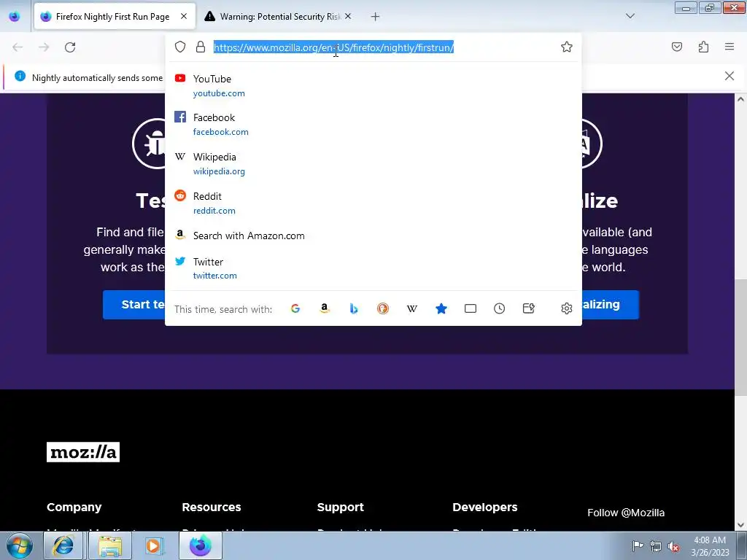Search history using the clock icon

(x=499, y=308)
